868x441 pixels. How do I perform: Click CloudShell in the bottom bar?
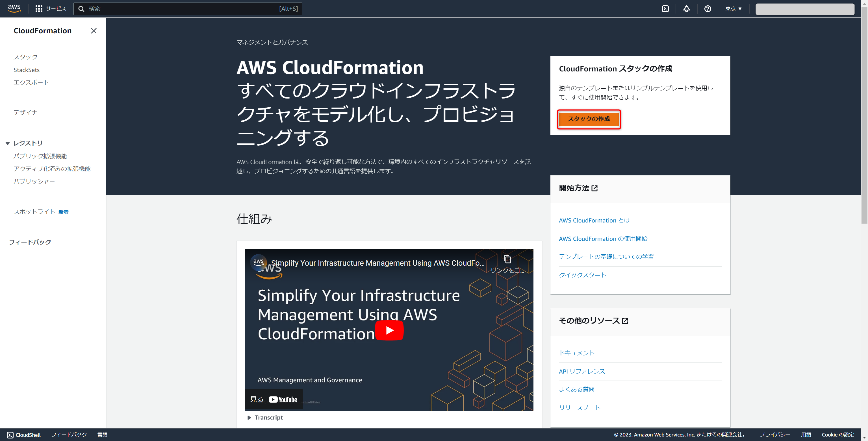(24, 435)
